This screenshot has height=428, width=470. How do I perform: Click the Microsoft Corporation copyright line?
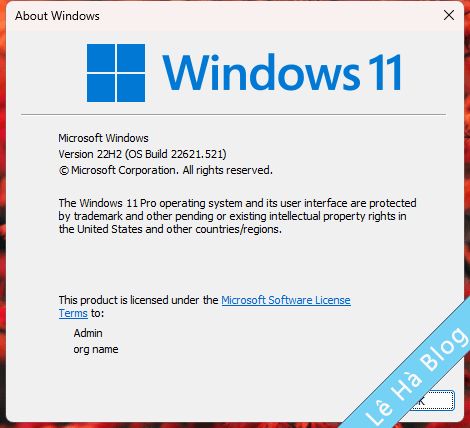(x=166, y=170)
